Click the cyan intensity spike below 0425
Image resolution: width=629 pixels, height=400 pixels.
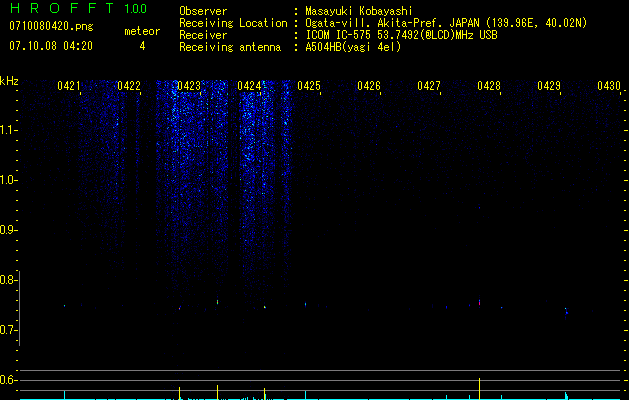pos(305,395)
